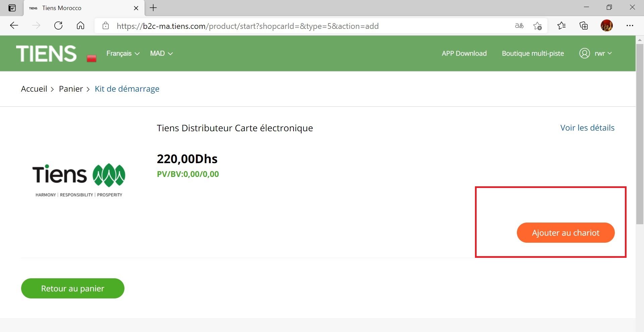The width and height of the screenshot is (644, 332).
Task: Click the translate page icon
Action: [x=519, y=26]
